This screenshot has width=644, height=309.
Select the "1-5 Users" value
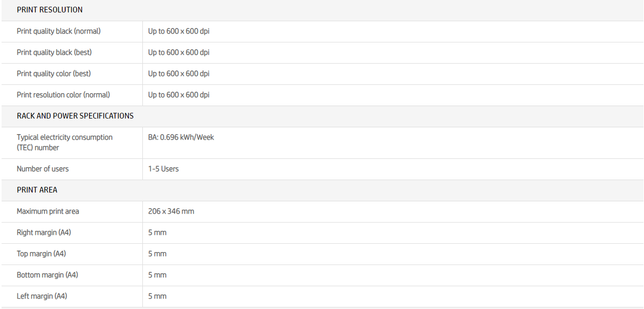click(163, 169)
